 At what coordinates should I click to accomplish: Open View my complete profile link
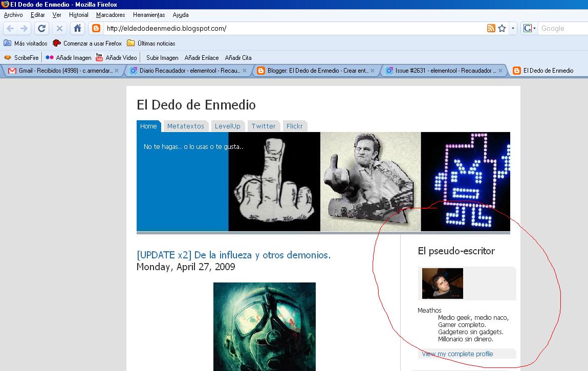(458, 354)
